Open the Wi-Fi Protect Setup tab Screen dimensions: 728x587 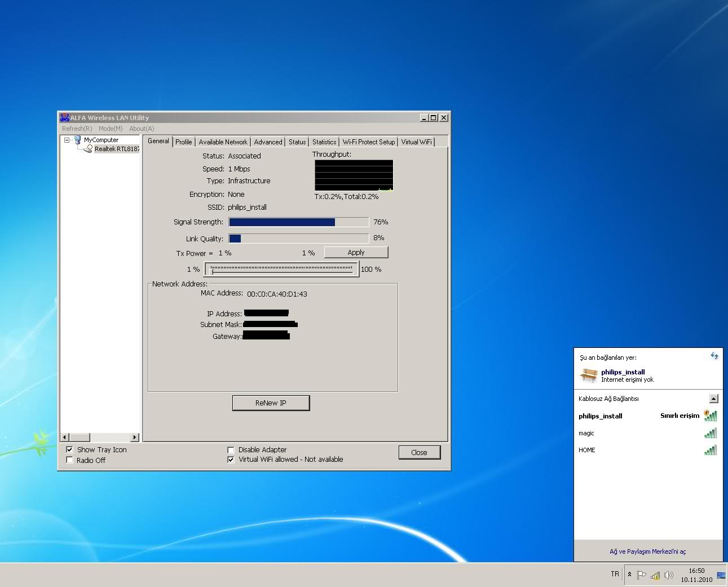coord(369,142)
